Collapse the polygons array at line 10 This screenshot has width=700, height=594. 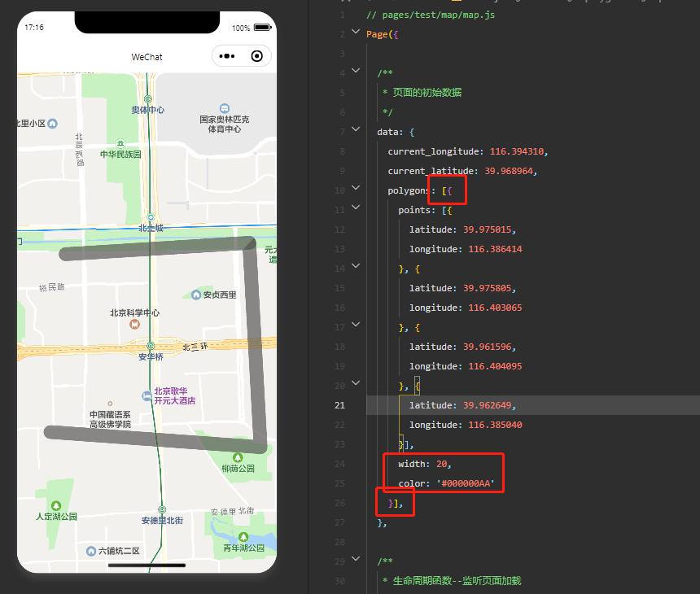tap(356, 187)
